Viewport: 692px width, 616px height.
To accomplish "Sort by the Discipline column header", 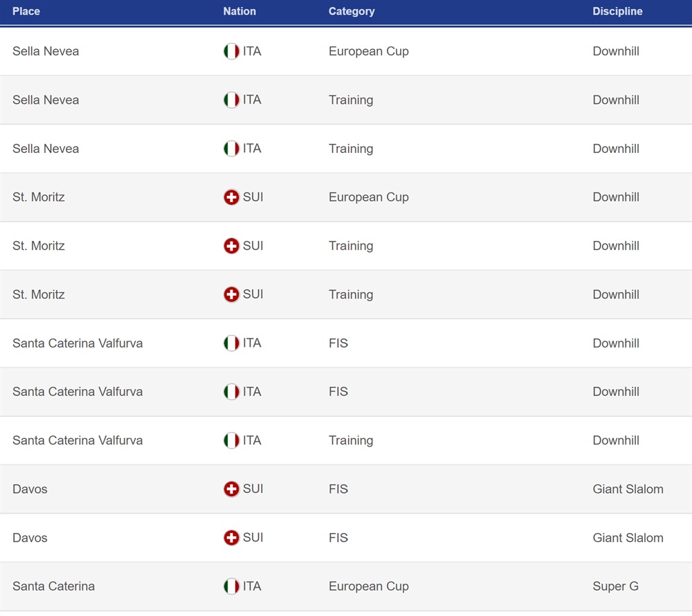I will (617, 12).
